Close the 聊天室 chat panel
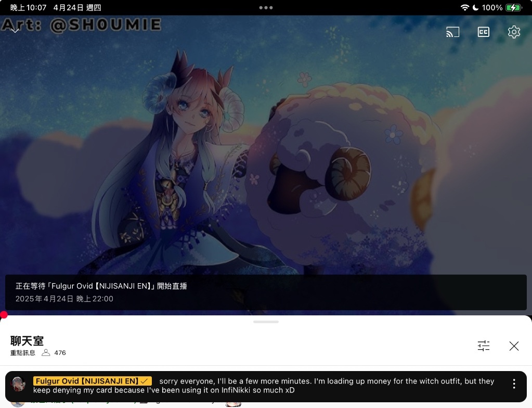Viewport: 532px width, 408px height. [x=514, y=346]
